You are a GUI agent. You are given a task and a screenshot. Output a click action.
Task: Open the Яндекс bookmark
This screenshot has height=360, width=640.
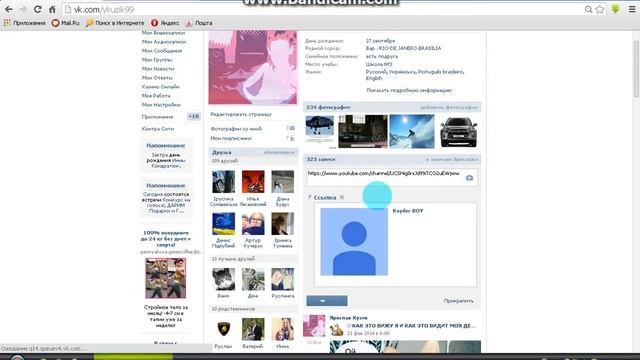165,23
